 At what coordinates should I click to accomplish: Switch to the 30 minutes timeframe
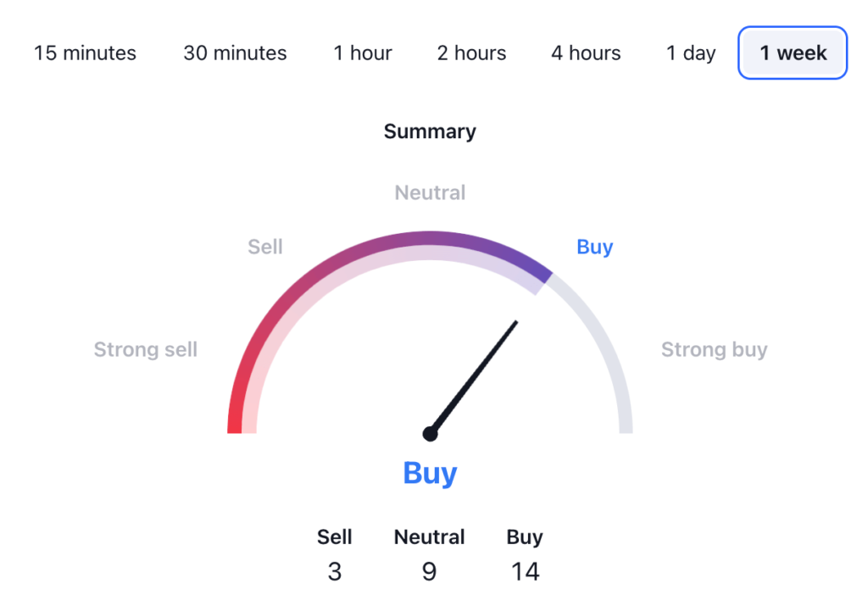click(x=235, y=53)
